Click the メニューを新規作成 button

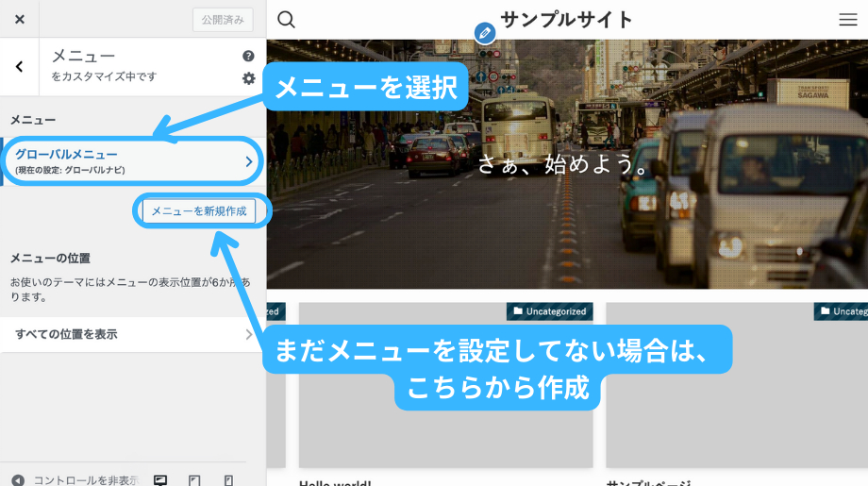pos(199,211)
